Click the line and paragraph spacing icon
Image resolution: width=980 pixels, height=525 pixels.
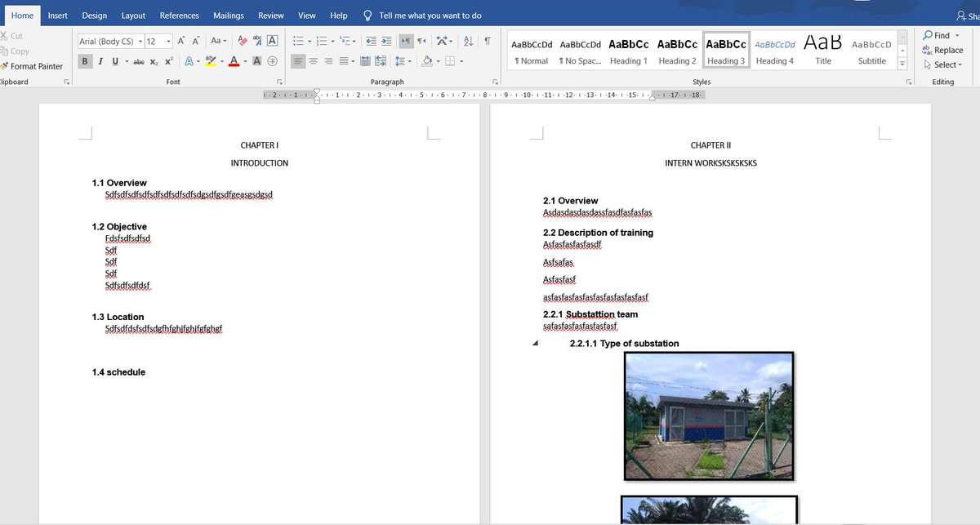click(x=402, y=61)
